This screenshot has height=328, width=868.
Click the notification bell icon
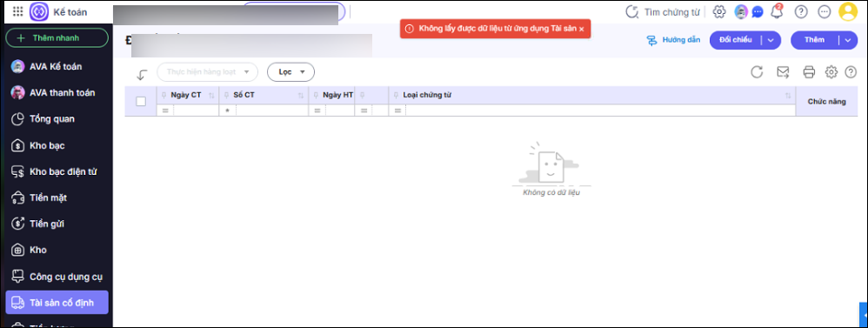pos(778,11)
